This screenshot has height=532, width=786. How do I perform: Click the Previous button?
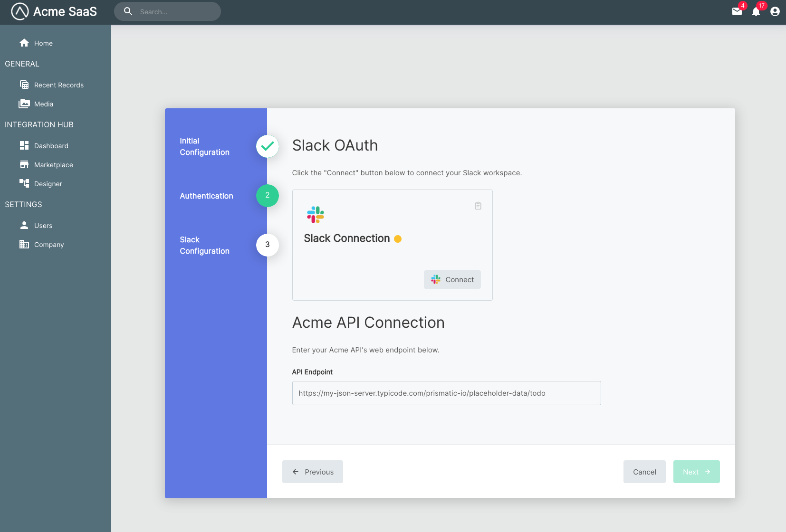pyautogui.click(x=313, y=472)
